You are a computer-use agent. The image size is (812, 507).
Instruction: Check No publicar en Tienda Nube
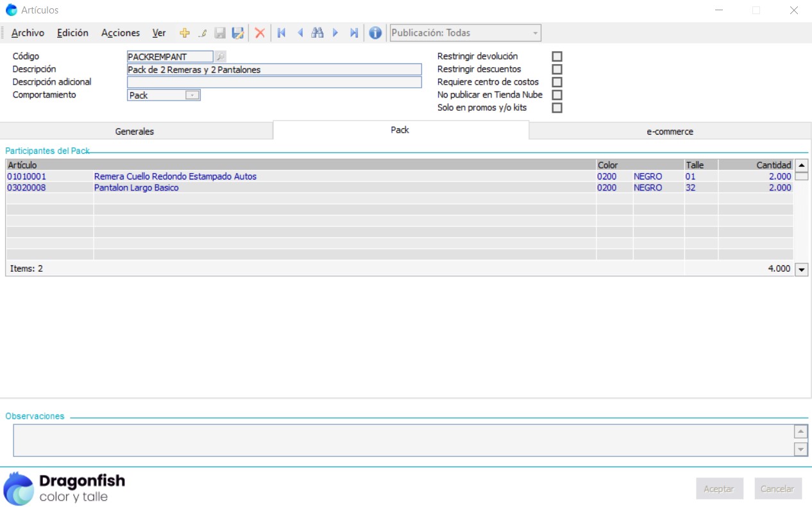pos(557,95)
